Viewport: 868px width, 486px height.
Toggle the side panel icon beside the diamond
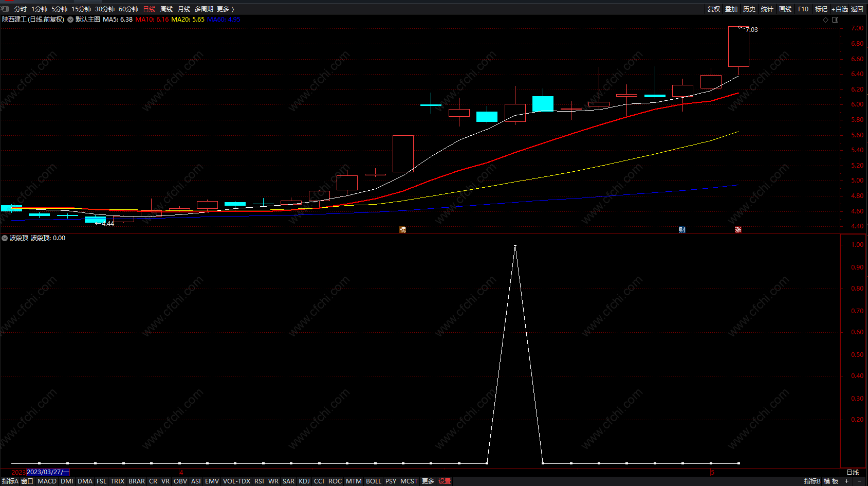(835, 20)
